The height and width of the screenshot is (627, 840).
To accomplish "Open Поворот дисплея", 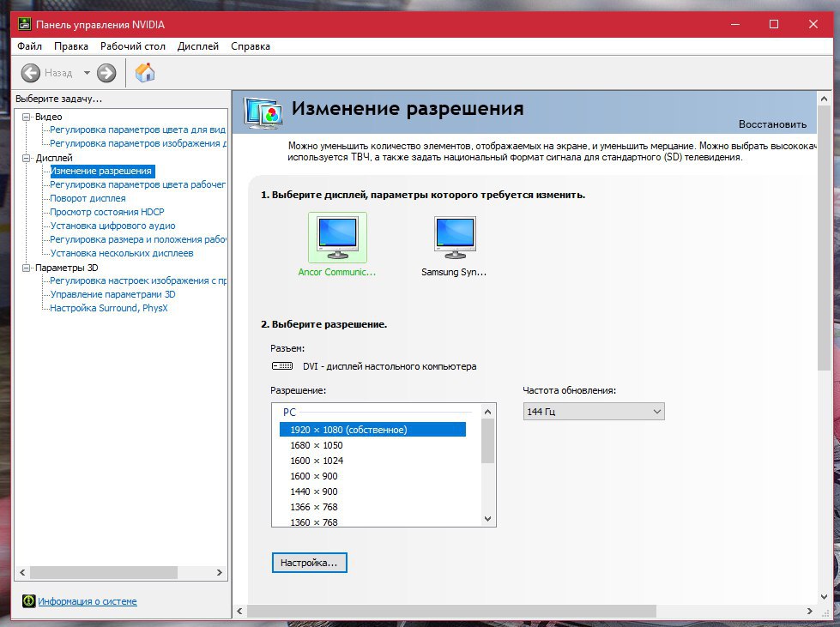I will pos(88,198).
